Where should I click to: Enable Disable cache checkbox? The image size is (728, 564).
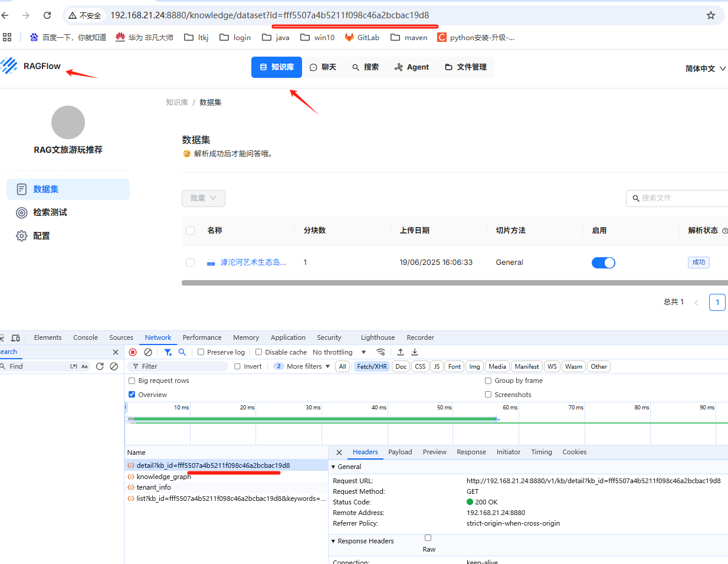(258, 352)
